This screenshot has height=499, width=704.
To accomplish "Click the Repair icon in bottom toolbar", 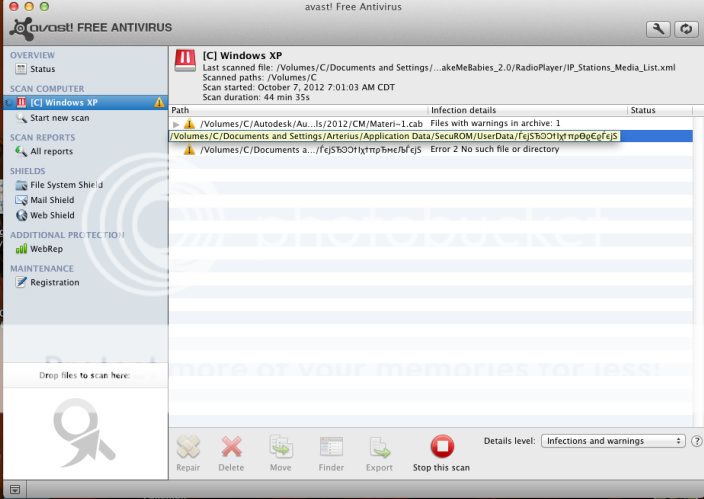I will pos(188,447).
